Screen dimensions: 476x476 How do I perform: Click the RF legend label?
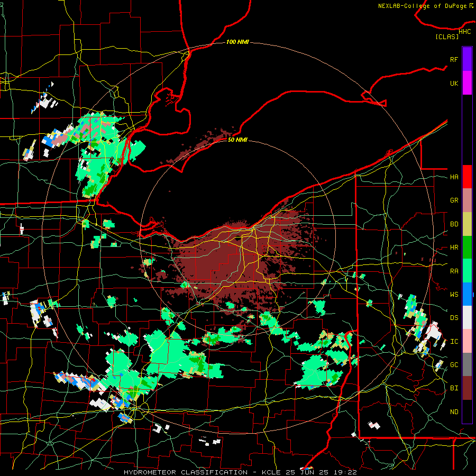[454, 59]
